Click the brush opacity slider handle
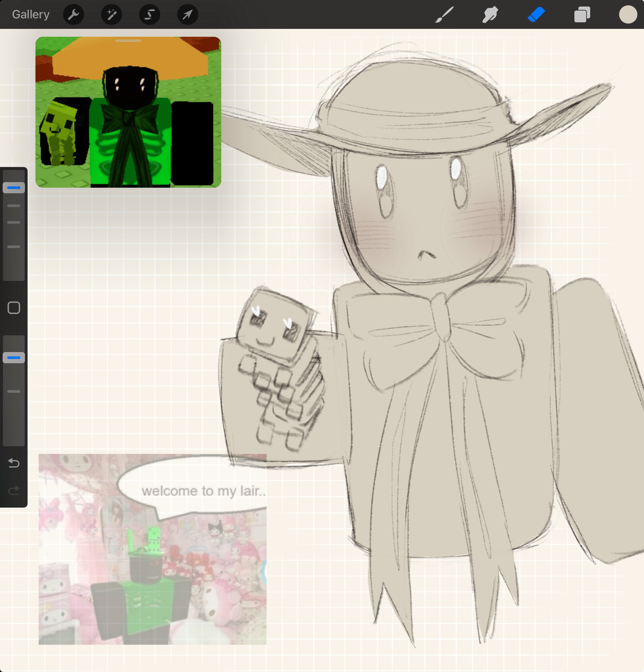Image resolution: width=644 pixels, height=672 pixels. coord(14,358)
